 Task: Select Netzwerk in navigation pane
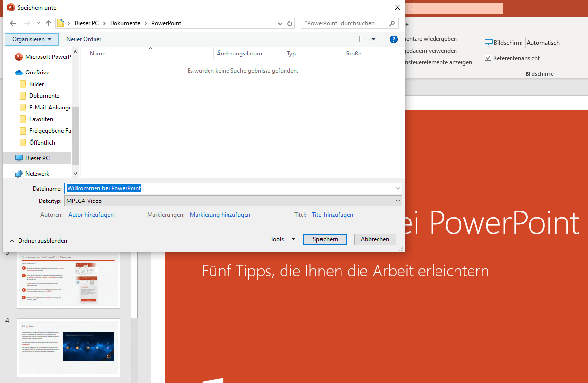pos(37,174)
